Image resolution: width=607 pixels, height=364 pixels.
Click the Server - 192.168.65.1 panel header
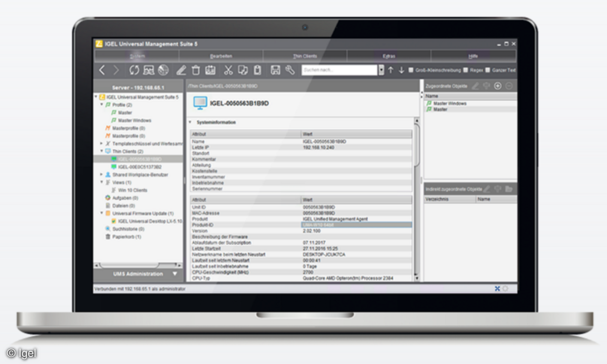click(138, 86)
